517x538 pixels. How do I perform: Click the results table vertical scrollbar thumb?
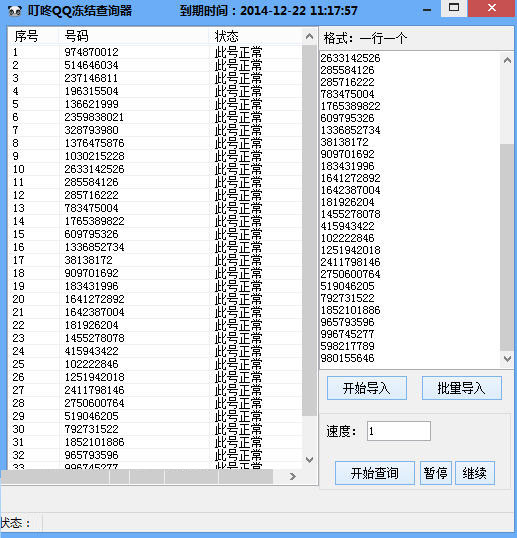309,230
